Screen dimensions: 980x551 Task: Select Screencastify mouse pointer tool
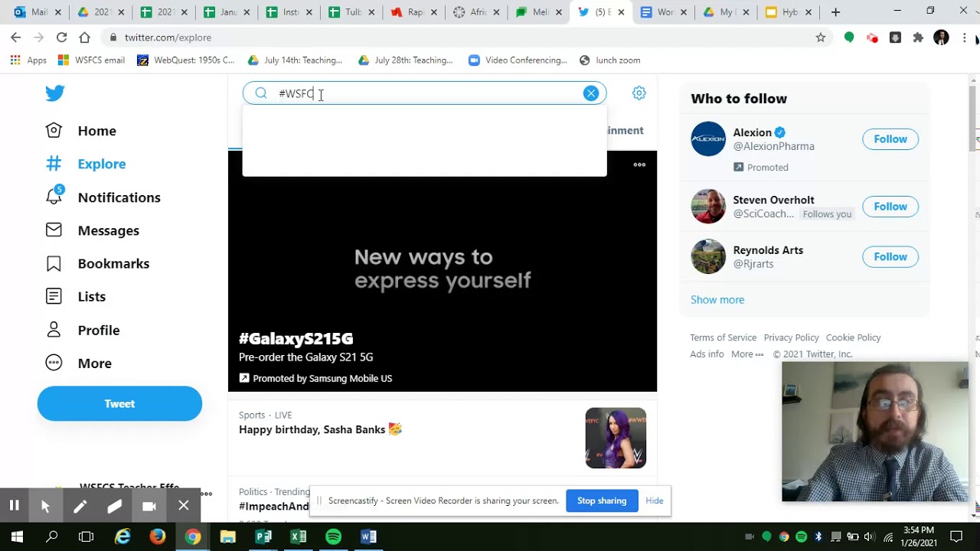tap(45, 506)
